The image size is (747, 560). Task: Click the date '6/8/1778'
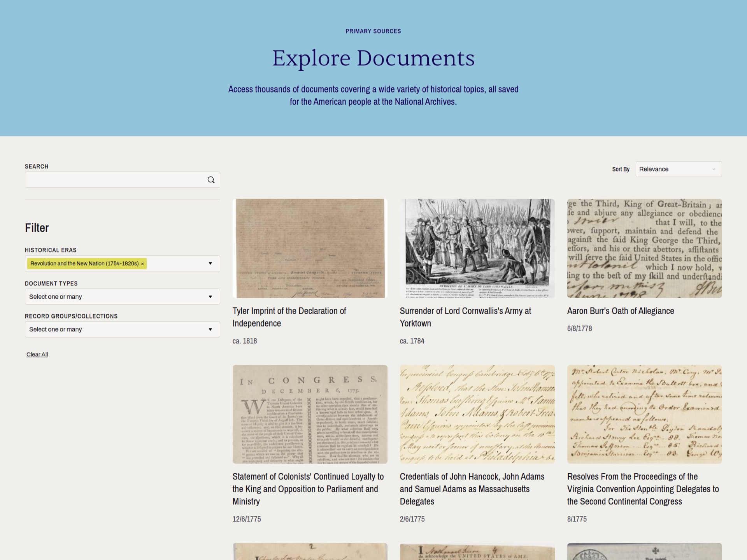[580, 329]
